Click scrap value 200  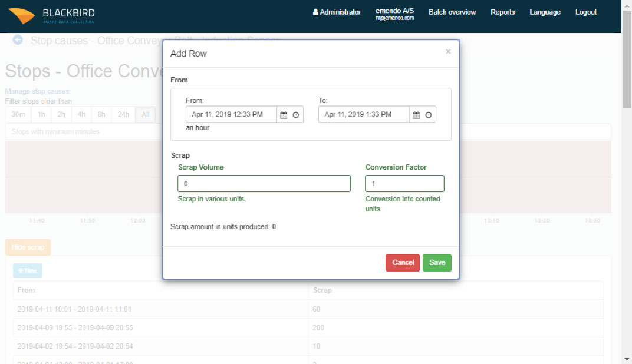click(318, 327)
